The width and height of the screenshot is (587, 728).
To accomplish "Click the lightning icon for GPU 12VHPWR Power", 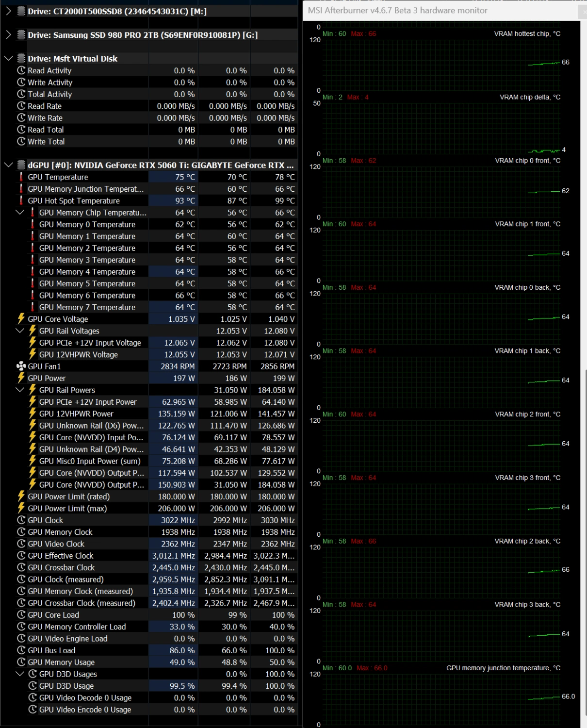I will (33, 414).
